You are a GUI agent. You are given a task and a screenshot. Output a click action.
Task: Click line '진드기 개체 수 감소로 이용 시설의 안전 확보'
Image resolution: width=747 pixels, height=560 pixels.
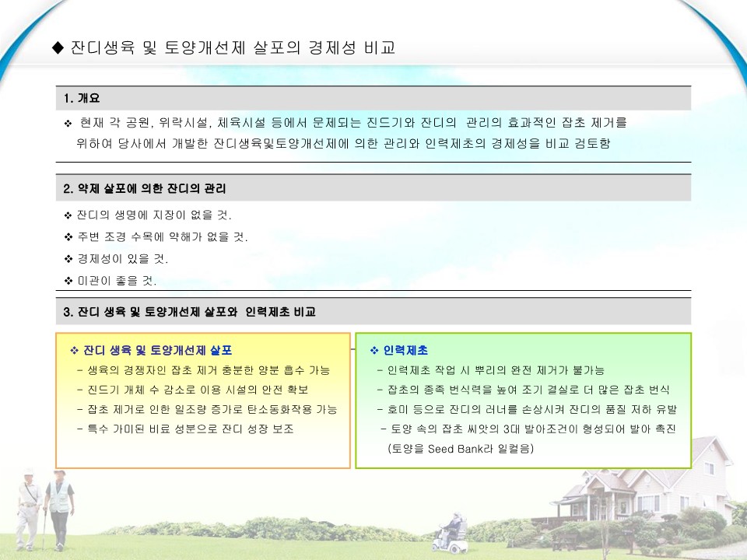point(198,390)
